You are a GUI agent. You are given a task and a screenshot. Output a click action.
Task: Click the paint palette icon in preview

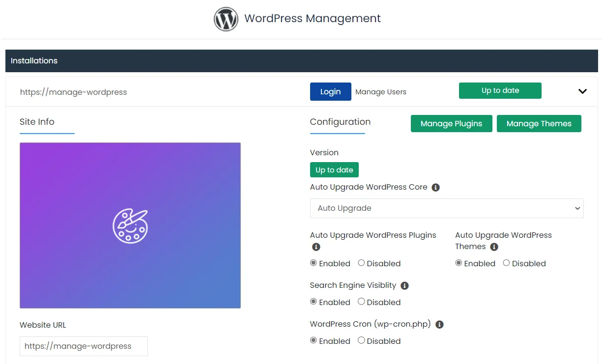[130, 226]
